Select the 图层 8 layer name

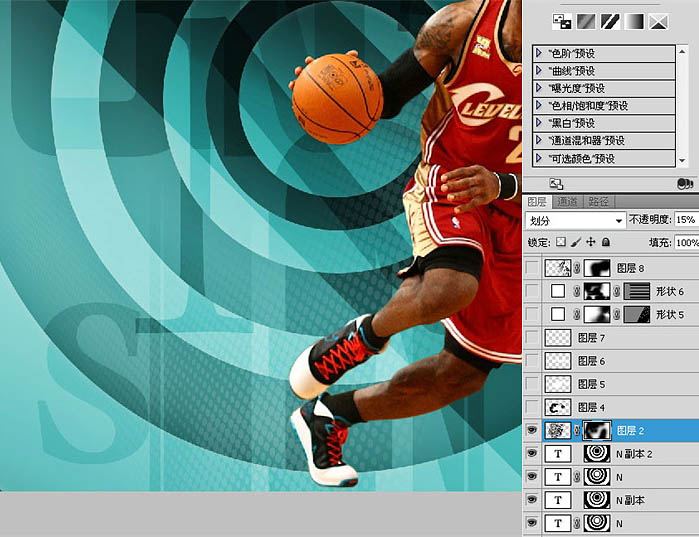pos(630,268)
